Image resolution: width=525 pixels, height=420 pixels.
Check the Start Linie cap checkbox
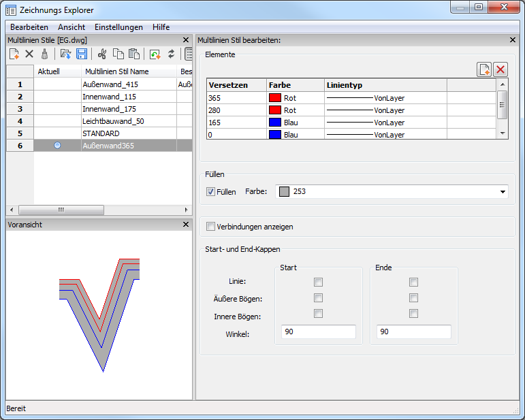click(319, 282)
